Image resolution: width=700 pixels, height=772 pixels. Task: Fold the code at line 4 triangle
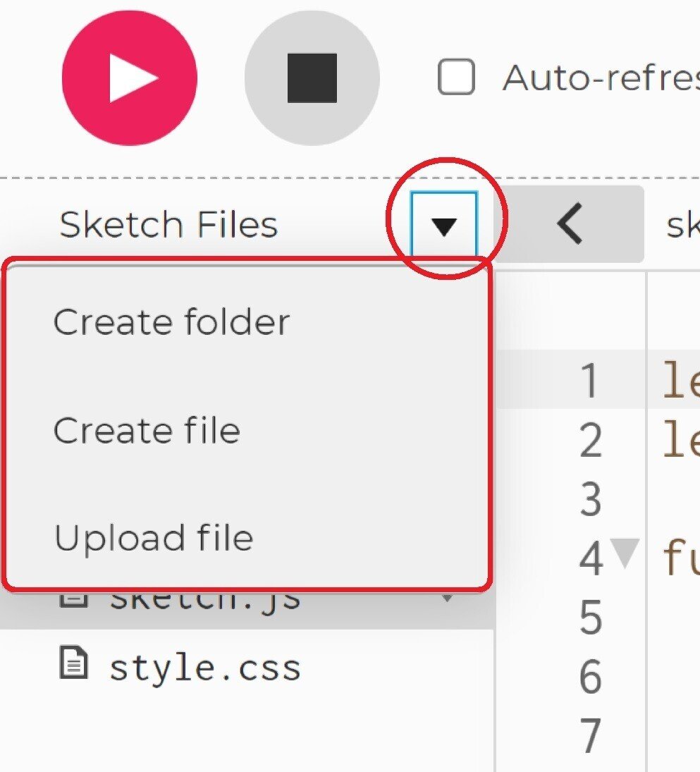tap(625, 553)
